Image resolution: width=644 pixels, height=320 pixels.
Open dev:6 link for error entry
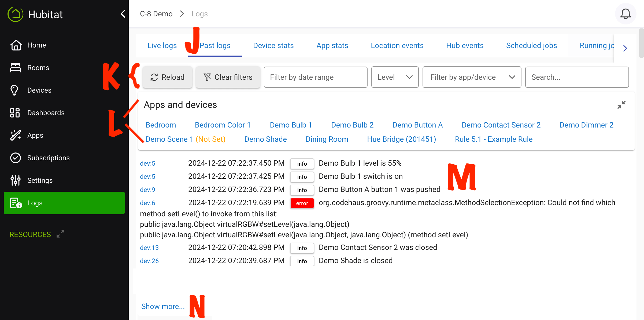(147, 203)
